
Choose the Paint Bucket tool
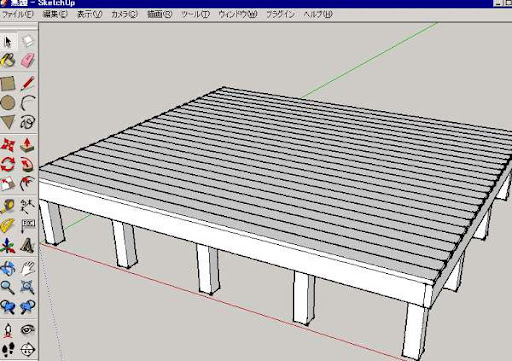coord(8,61)
